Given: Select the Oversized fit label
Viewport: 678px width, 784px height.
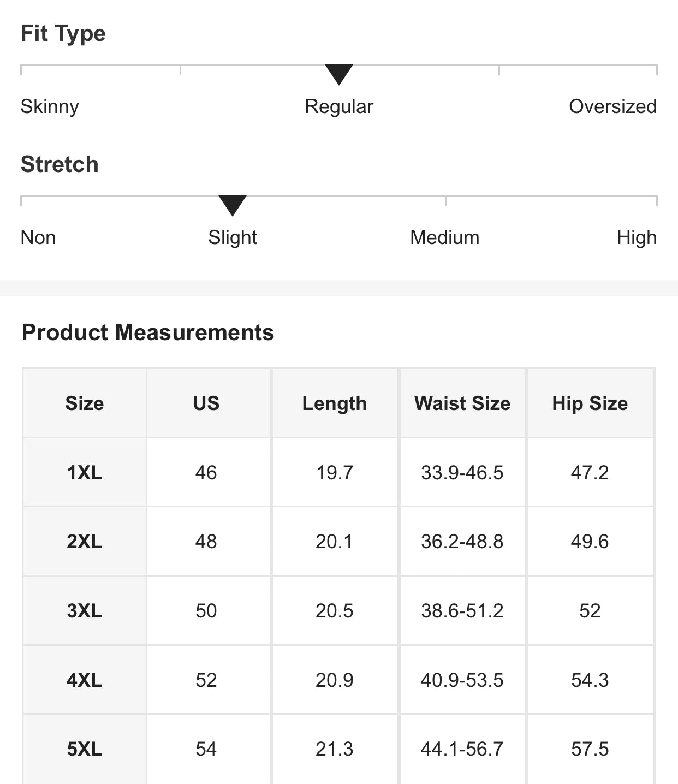Looking at the screenshot, I should 612,106.
